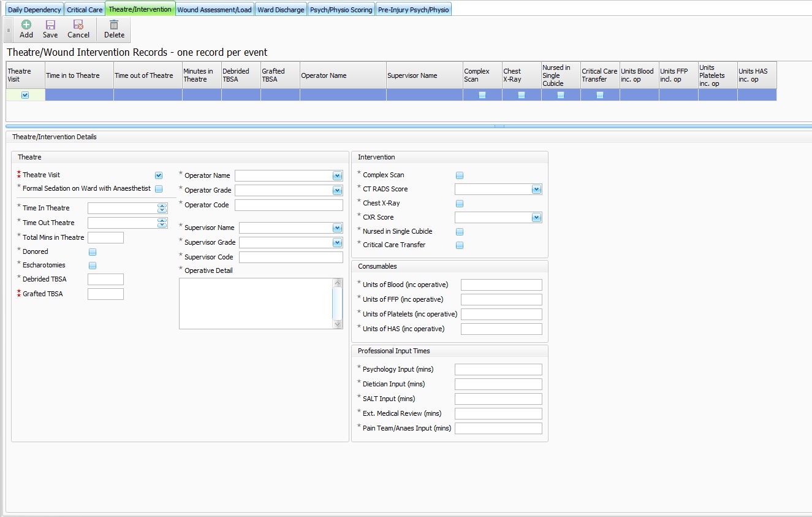This screenshot has height=517, width=812.
Task: Go to the Ward Discharge tab
Action: 281,10
